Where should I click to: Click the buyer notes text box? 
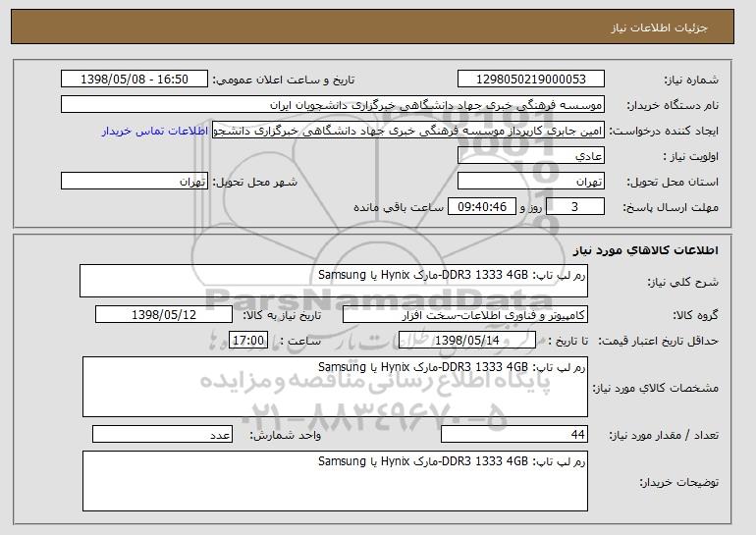[x=335, y=481]
